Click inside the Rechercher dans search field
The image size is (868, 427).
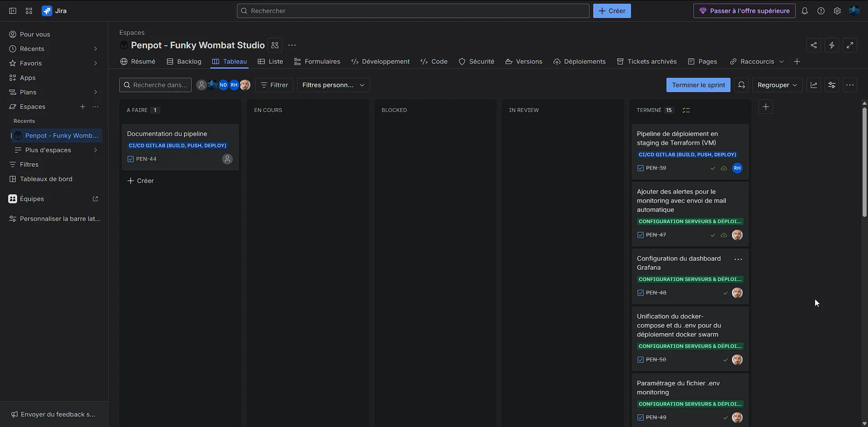pyautogui.click(x=155, y=85)
